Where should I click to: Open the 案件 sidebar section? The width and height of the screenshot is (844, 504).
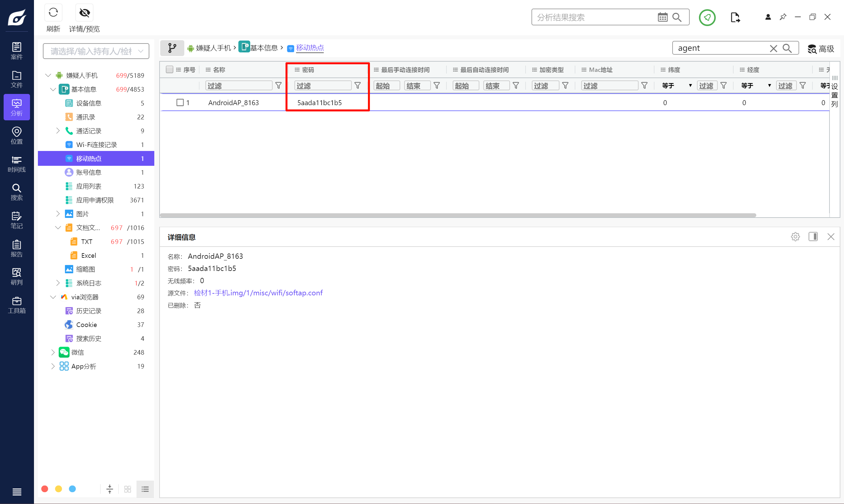pos(16,51)
